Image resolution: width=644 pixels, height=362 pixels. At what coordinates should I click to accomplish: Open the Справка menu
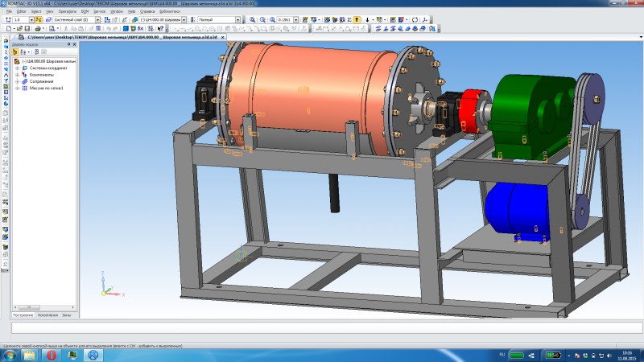pos(147,11)
